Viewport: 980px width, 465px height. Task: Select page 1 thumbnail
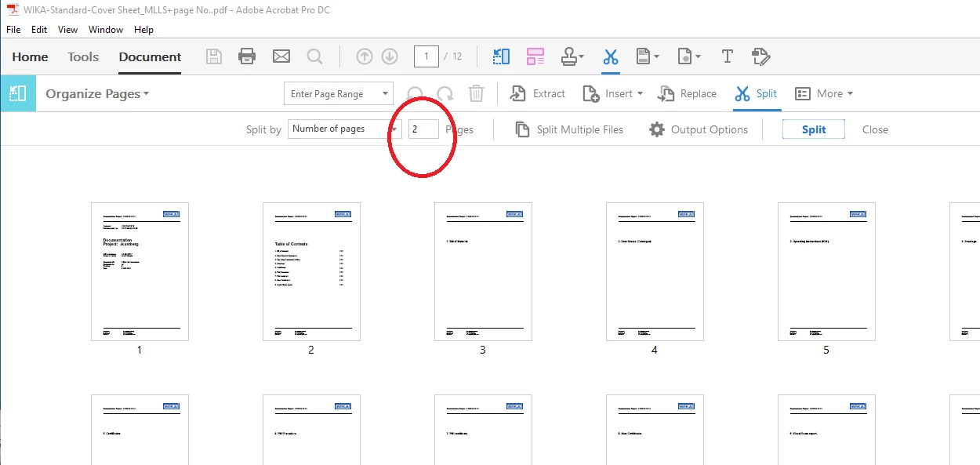click(140, 271)
